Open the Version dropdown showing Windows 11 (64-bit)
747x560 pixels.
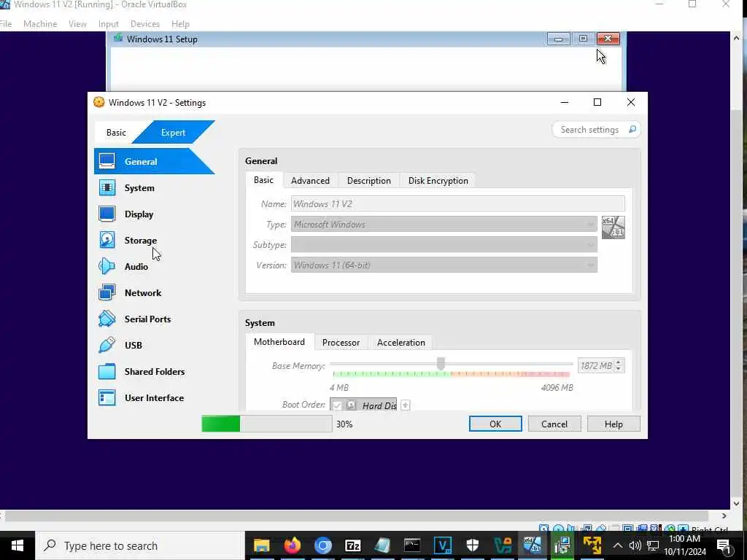[444, 265]
